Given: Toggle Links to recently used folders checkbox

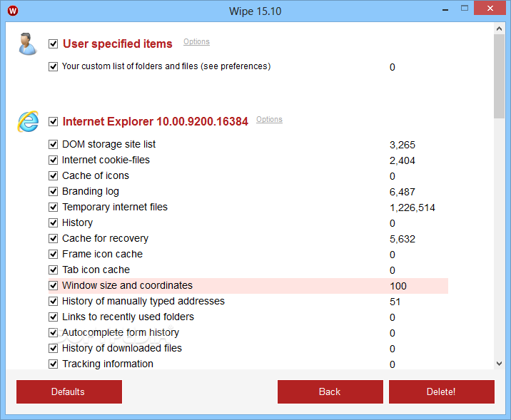Looking at the screenshot, I should pos(53,317).
